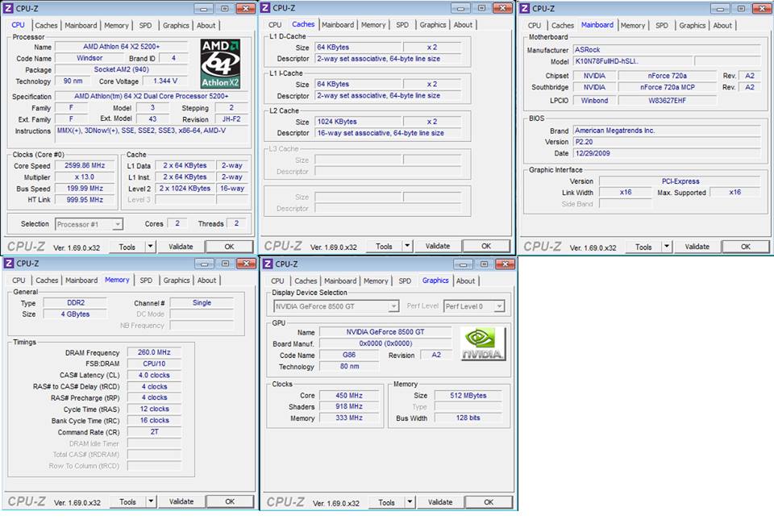This screenshot has width=774, height=532.
Task: Click the NVIDIA logo in Graphics window
Action: [483, 343]
